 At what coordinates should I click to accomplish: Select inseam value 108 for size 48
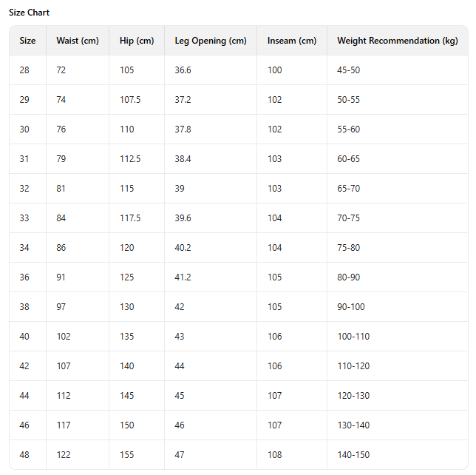point(274,455)
